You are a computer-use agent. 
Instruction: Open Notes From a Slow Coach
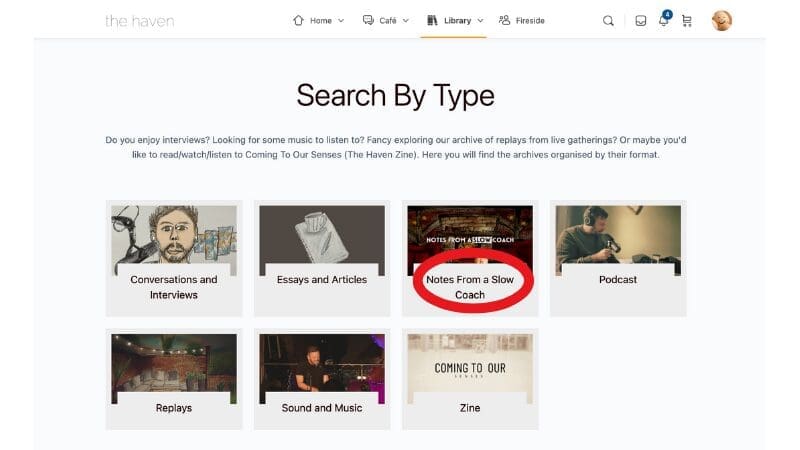[470, 258]
